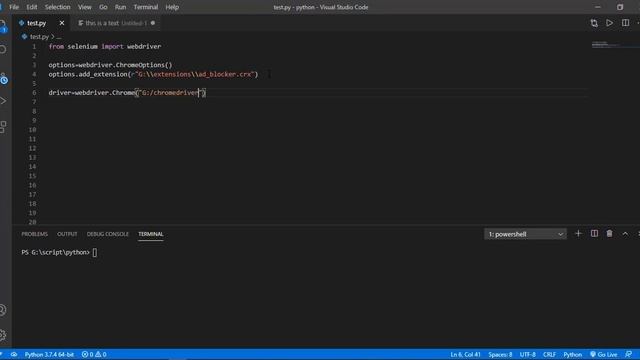Click in the PowerShell terminal prompt
Viewport: 640px width, 360px height.
[x=59, y=253]
